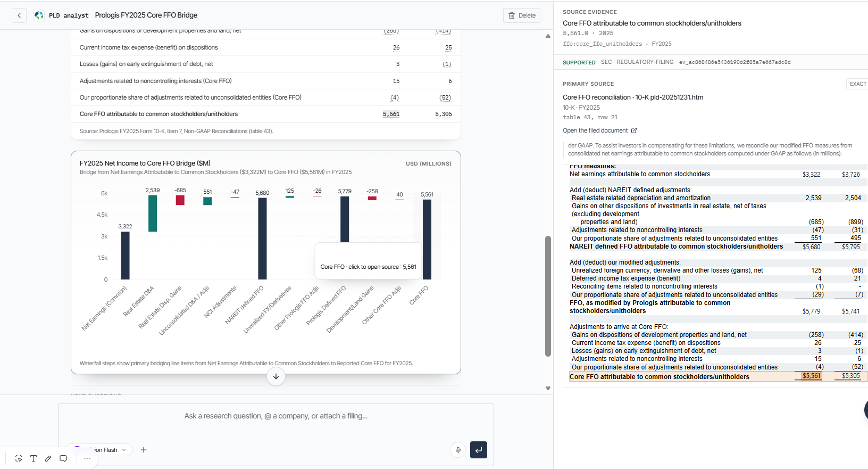868x469 pixels.
Task: Click 'Core FFO reconciliation · 10-K pld-20251231.htm' title
Action: [633, 97]
